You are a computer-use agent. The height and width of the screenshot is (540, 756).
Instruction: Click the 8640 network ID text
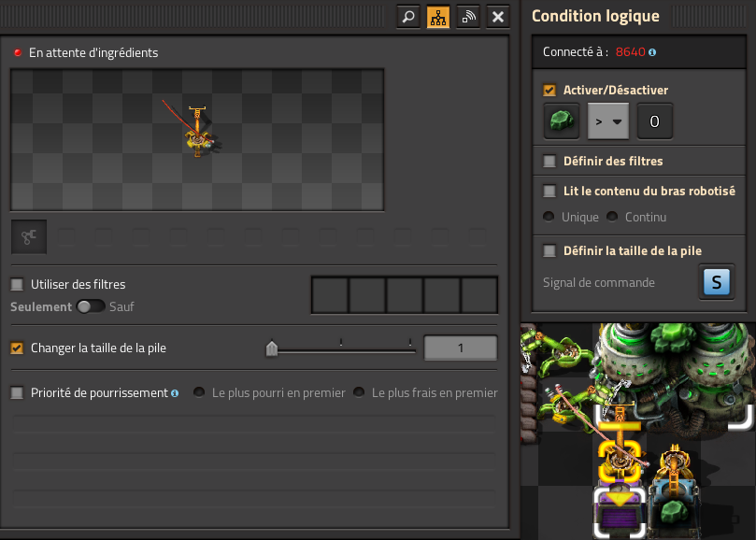click(x=630, y=52)
